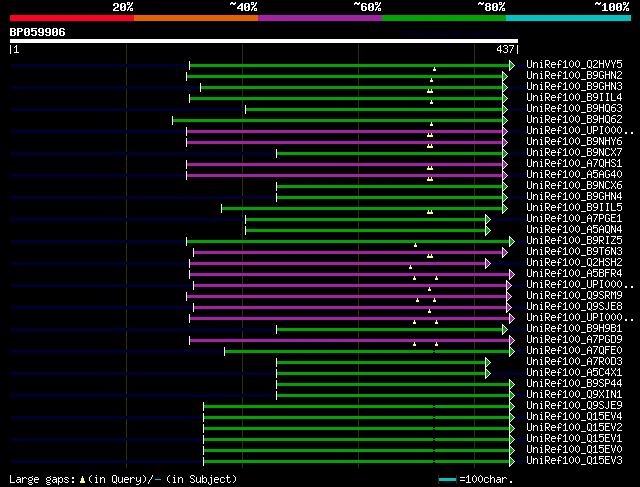
Task: Click the yellow triangle in Large gaps legend
Action: click(82, 480)
